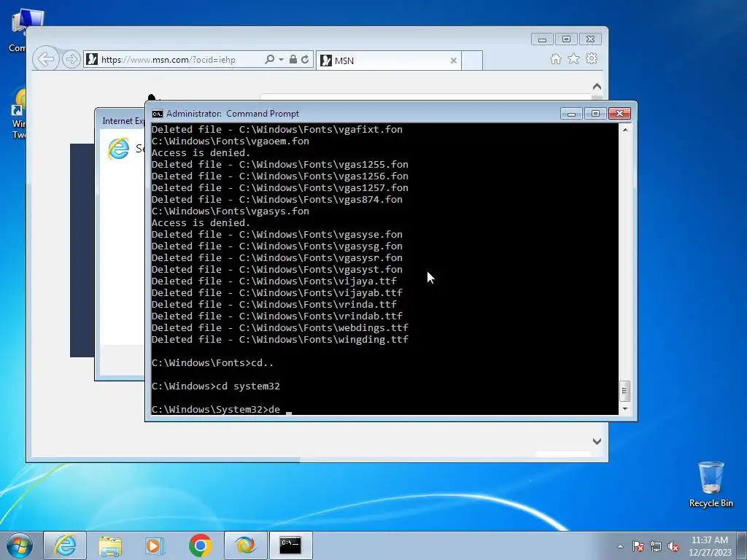Open the Windows Start menu
This screenshot has width=747, height=560.
click(19, 545)
